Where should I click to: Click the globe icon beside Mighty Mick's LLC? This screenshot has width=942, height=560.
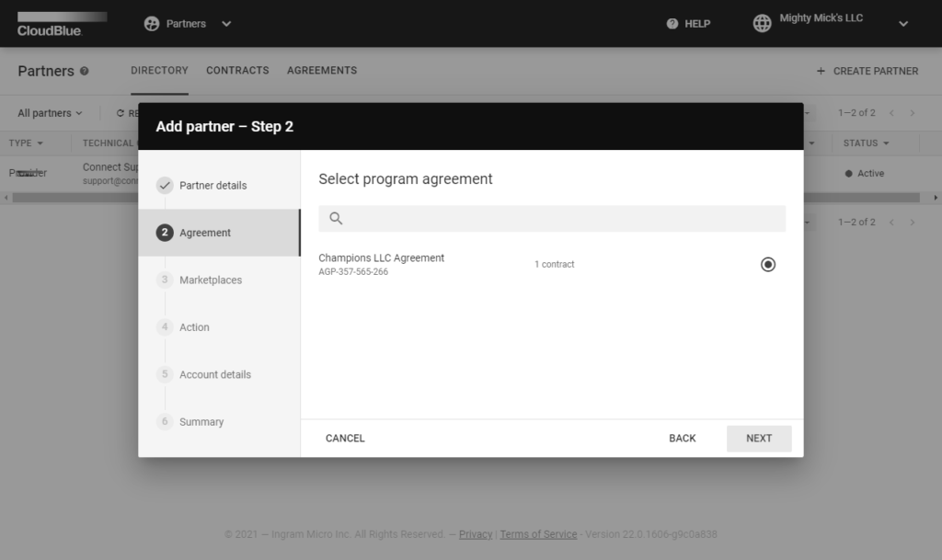(x=762, y=23)
